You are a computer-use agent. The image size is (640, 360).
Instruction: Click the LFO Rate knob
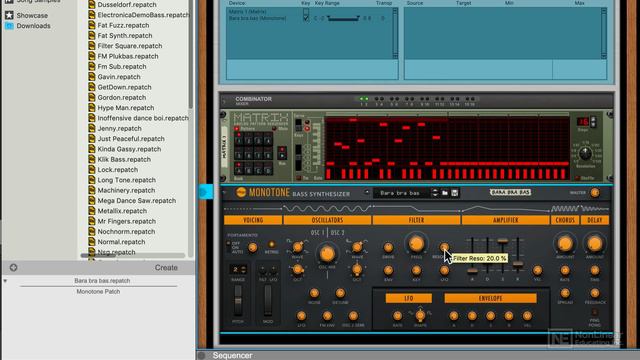(x=397, y=316)
